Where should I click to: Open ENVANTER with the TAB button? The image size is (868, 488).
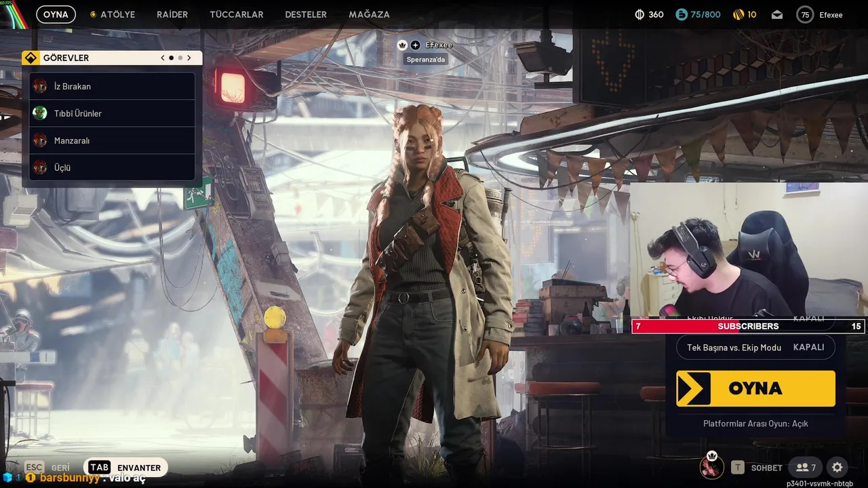tap(125, 468)
